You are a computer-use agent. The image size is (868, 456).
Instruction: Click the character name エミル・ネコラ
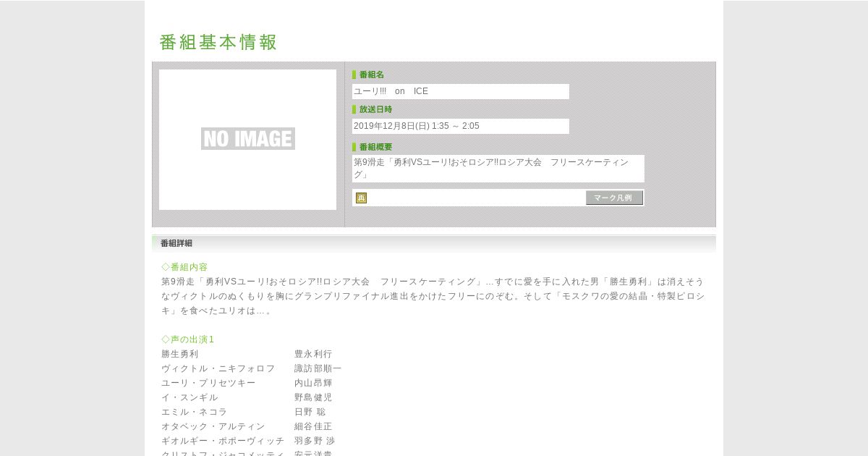tap(195, 412)
